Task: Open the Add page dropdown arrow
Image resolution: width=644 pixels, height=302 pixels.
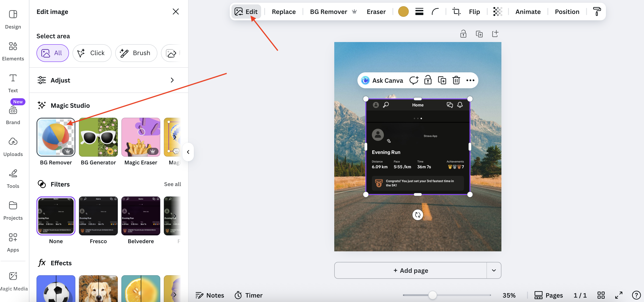Action: tap(494, 271)
